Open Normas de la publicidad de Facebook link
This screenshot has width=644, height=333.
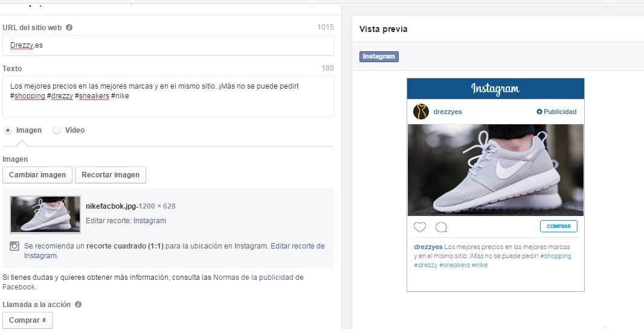pyautogui.click(x=258, y=277)
